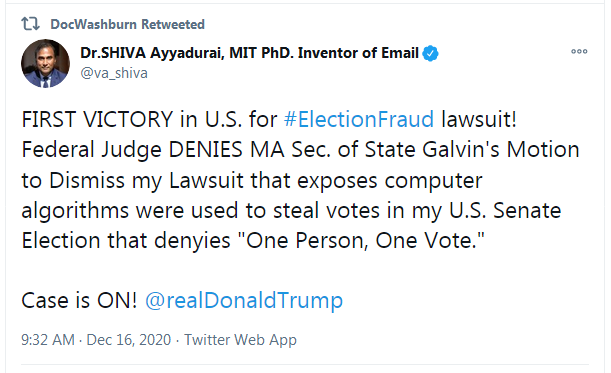Click the word Retweeted in header
611x373 pixels.
173,24
